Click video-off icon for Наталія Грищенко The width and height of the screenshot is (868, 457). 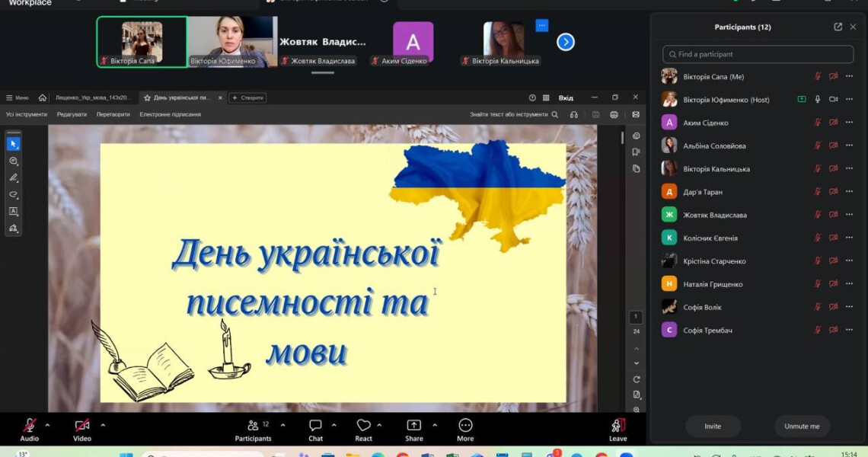click(x=833, y=284)
